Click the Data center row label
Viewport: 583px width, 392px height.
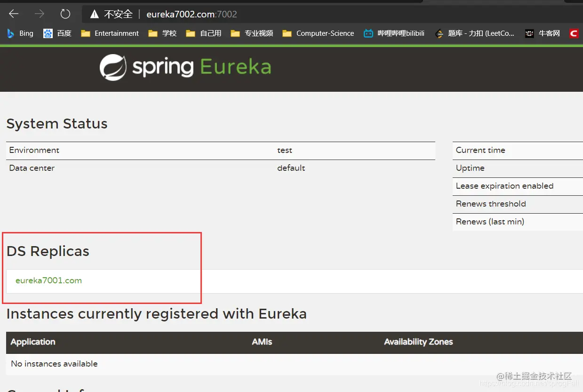click(32, 168)
